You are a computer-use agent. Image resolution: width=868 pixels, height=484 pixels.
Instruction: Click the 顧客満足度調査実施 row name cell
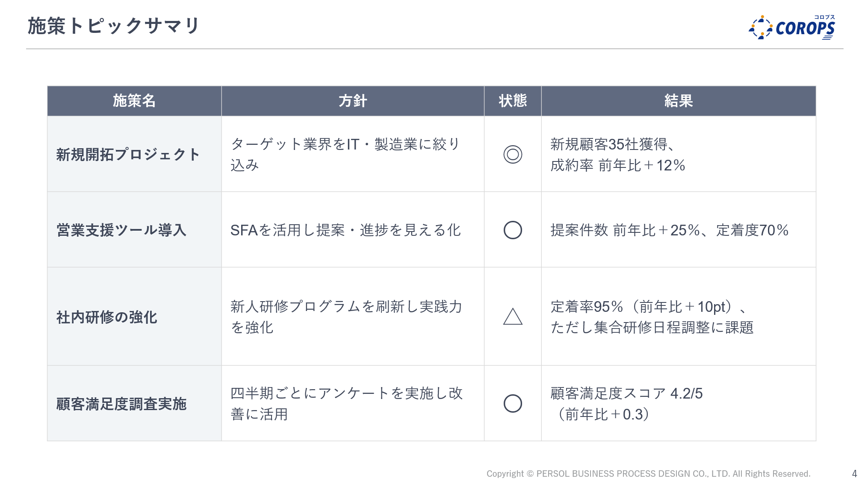click(121, 404)
